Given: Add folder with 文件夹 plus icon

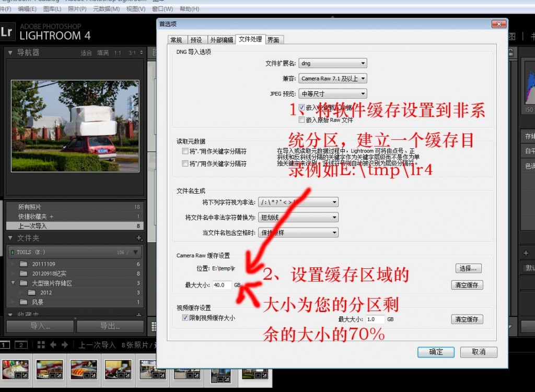Looking at the screenshot, I should [139, 238].
